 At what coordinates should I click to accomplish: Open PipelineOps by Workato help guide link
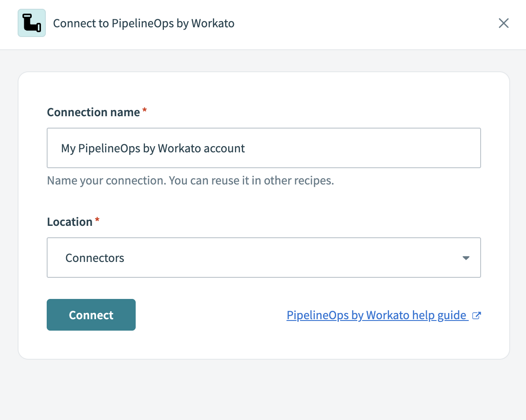(376, 315)
